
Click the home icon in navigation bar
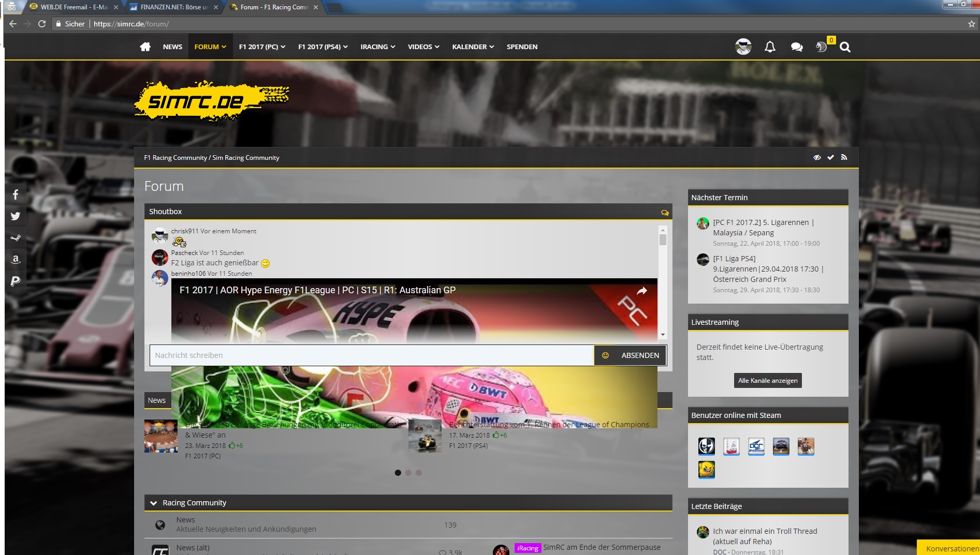pyautogui.click(x=145, y=47)
